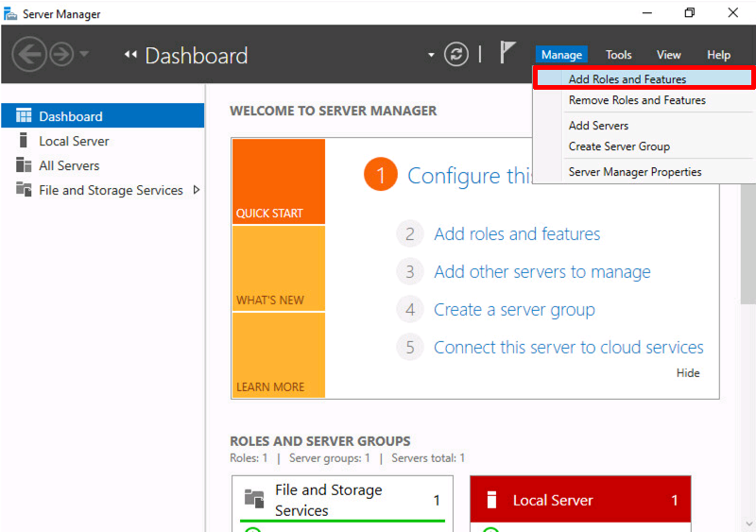Click the WELCOME TO SERVER MANAGER heading
756x532 pixels.
coord(334,111)
